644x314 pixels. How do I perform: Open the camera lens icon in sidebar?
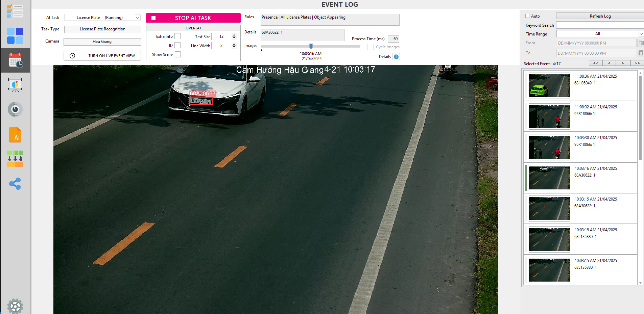15,109
